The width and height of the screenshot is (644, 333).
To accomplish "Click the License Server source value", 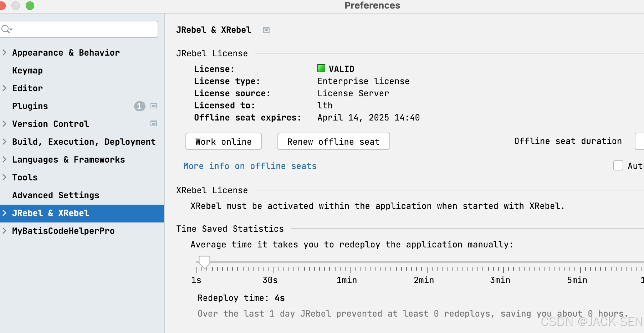I will click(353, 93).
